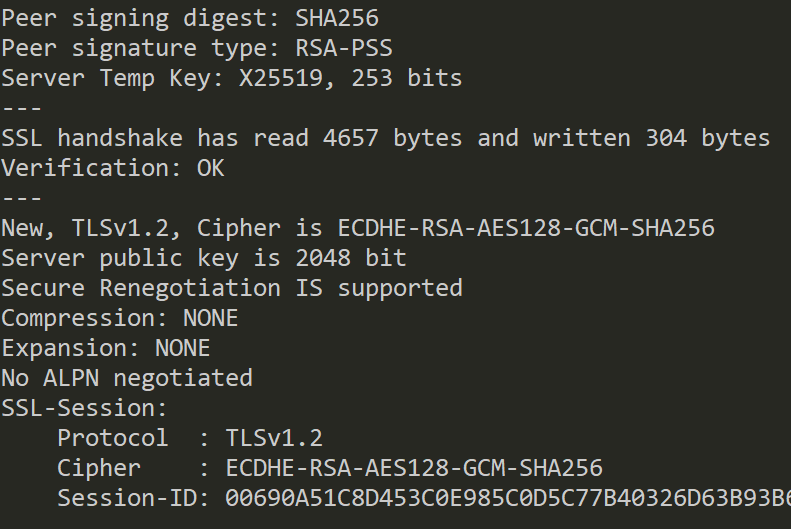
Task: Click the "Server public key is 2048 bit" line
Action: [x=203, y=258]
